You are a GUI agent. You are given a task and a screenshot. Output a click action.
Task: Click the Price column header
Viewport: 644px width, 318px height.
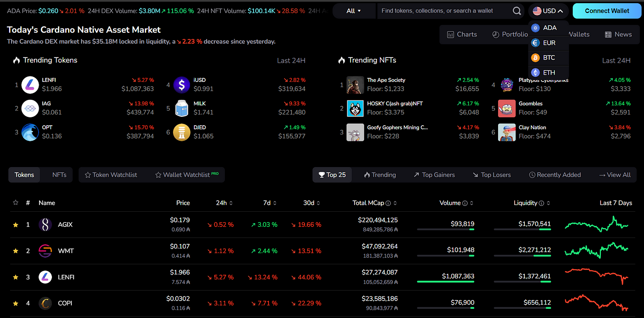click(183, 203)
